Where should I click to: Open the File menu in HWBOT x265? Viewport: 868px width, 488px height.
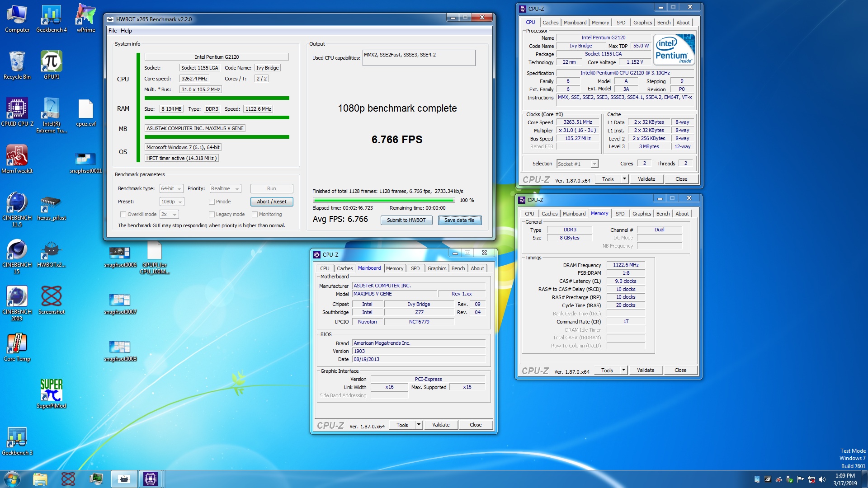pyautogui.click(x=113, y=31)
